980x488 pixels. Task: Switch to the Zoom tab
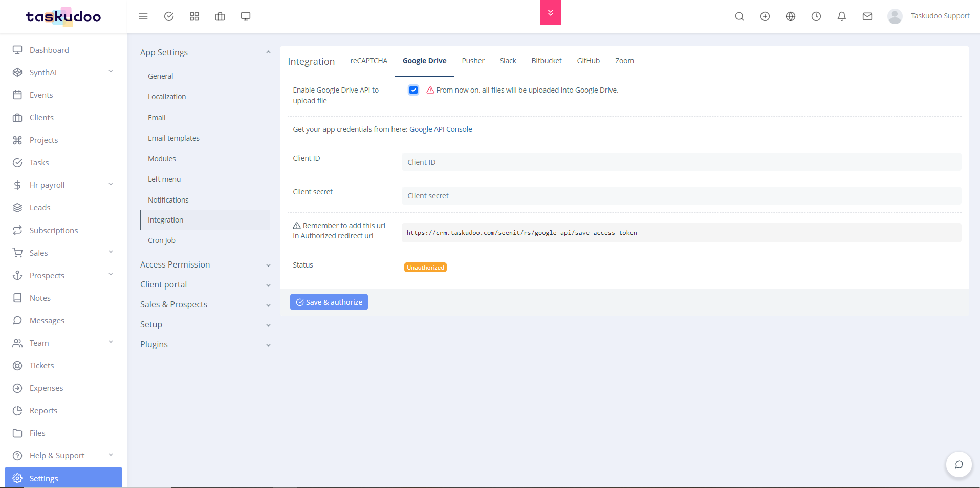[624, 61]
